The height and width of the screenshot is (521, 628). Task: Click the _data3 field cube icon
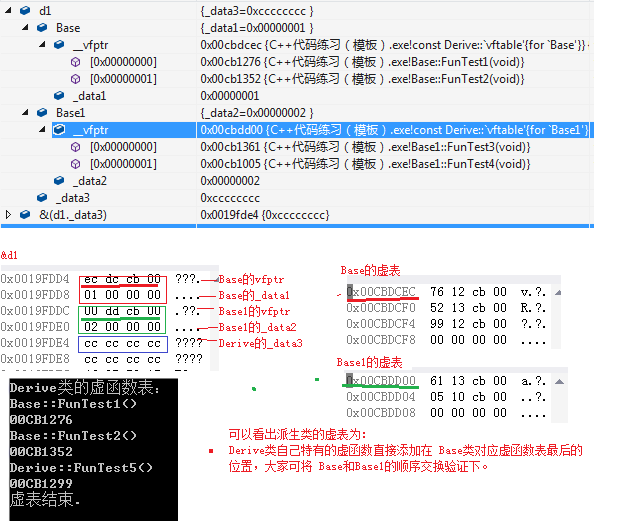(42, 197)
